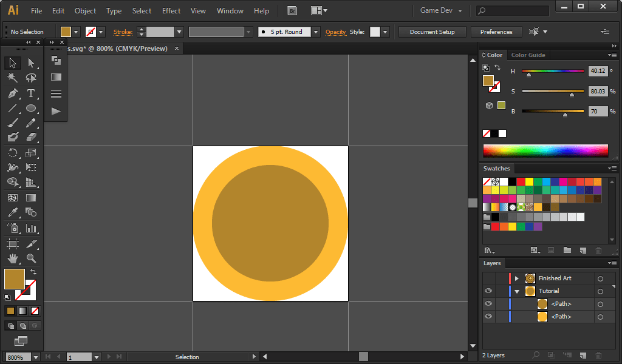622x364 pixels.
Task: Click the color spectrum bar in Color panel
Action: pyautogui.click(x=545, y=150)
